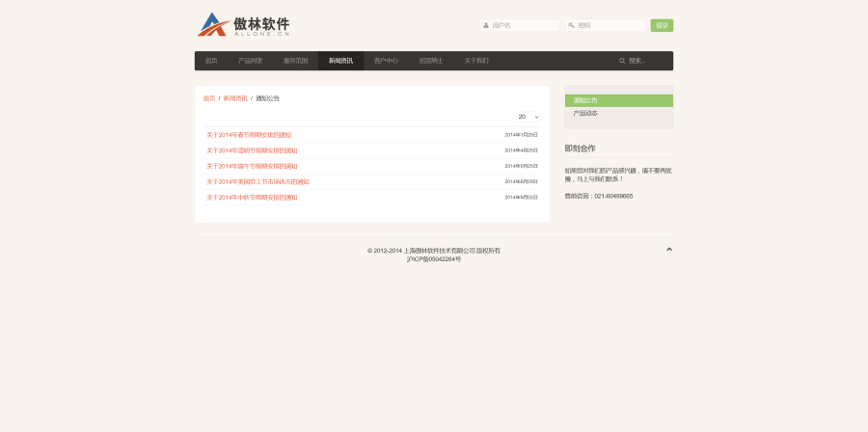
Task: Click the date beside the 美国劳工节 notice
Action: tap(521, 181)
